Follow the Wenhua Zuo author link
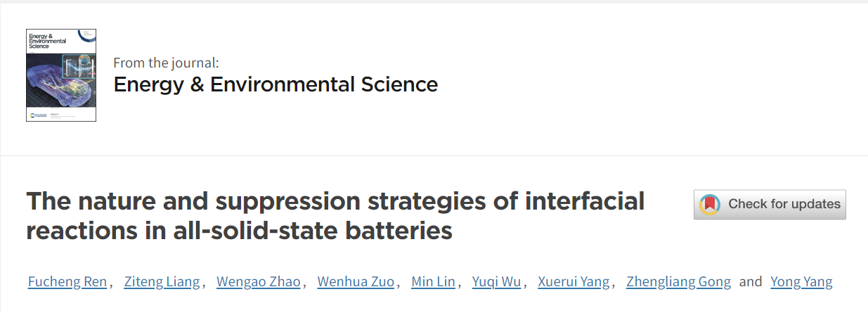Image resolution: width=868 pixels, height=313 pixels. (x=356, y=282)
